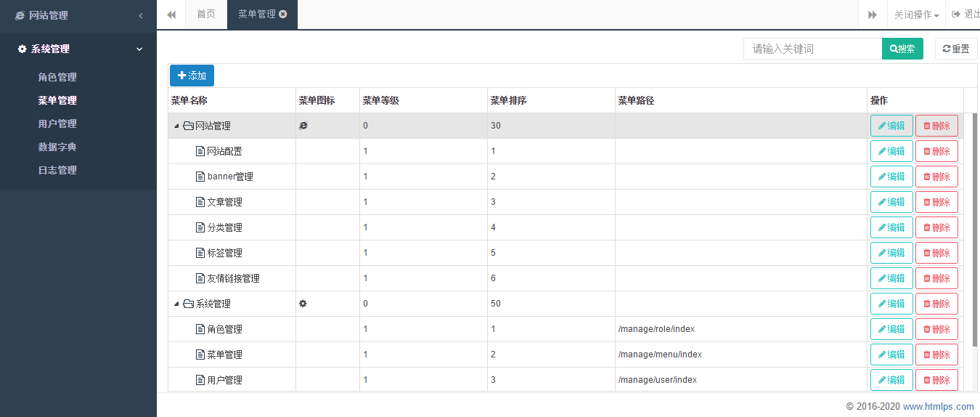Click the /manage/role/index path cell
The height and width of the screenshot is (417, 980).
(x=741, y=329)
